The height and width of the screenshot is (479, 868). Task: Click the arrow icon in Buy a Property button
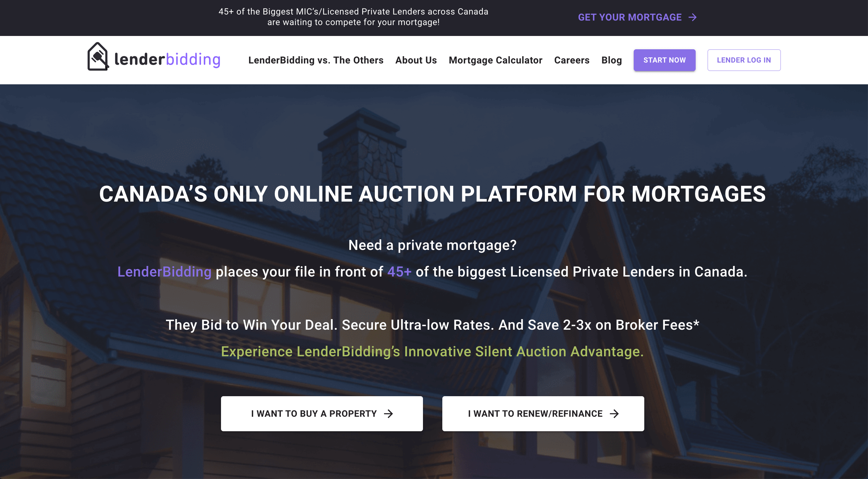[388, 413]
